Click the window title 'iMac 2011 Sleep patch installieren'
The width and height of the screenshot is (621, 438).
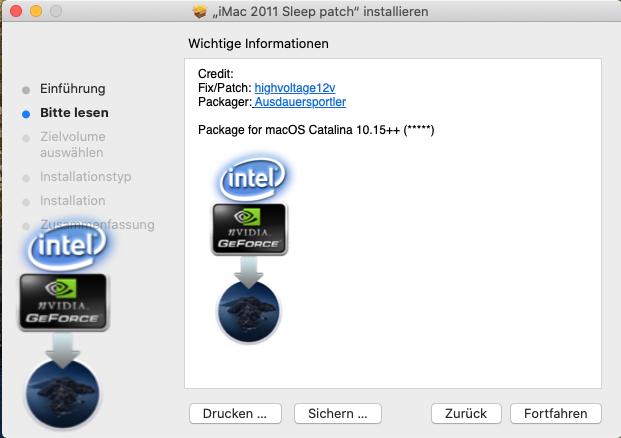[x=320, y=11]
